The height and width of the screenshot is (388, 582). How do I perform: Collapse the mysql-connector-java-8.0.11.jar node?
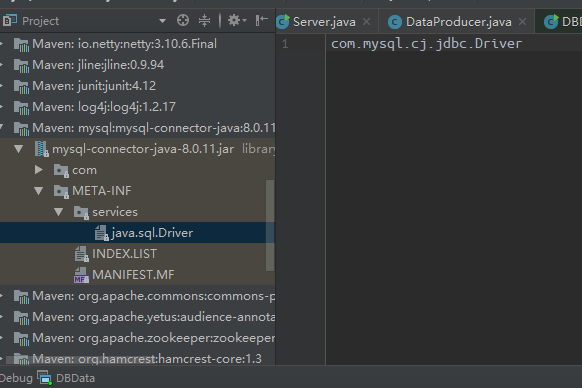[19, 149]
